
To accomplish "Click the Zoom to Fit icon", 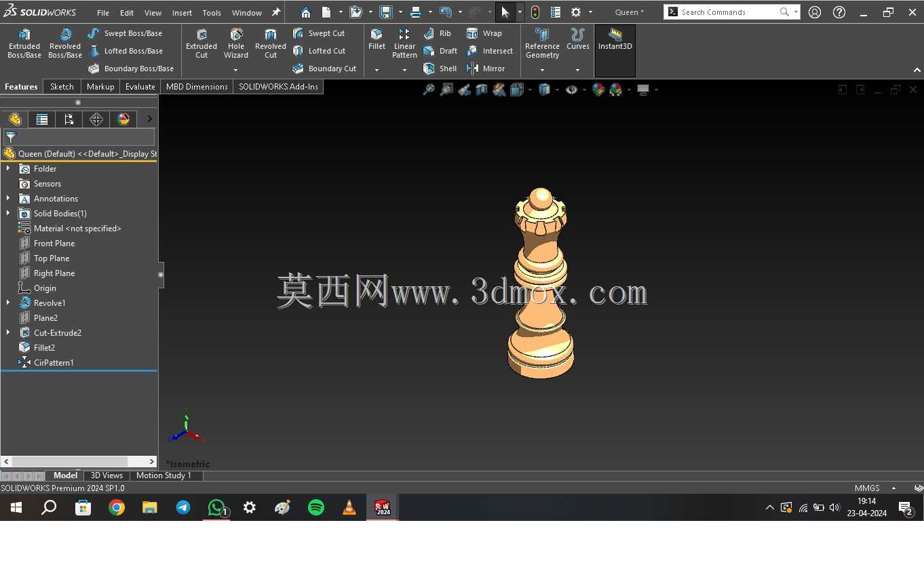I will 429,90.
